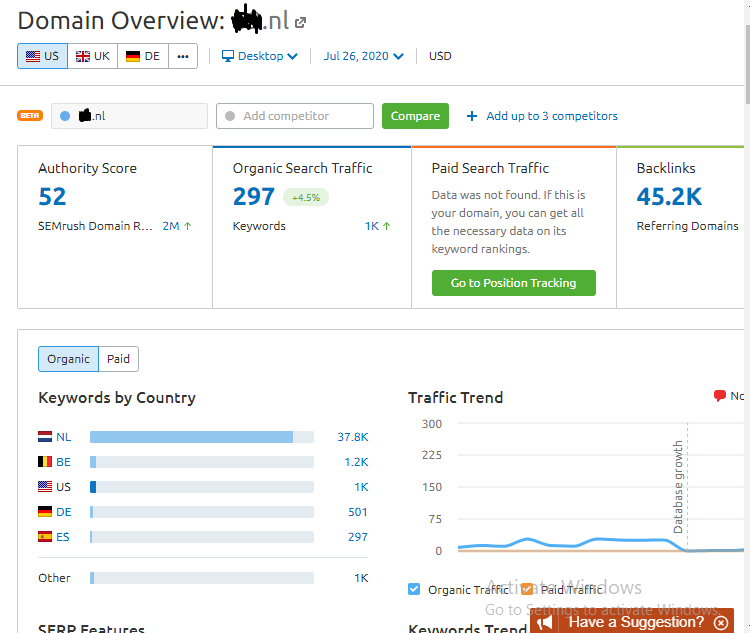The image size is (750, 633).
Task: Open the Jul 26, 2020 date dropdown
Action: coord(363,56)
